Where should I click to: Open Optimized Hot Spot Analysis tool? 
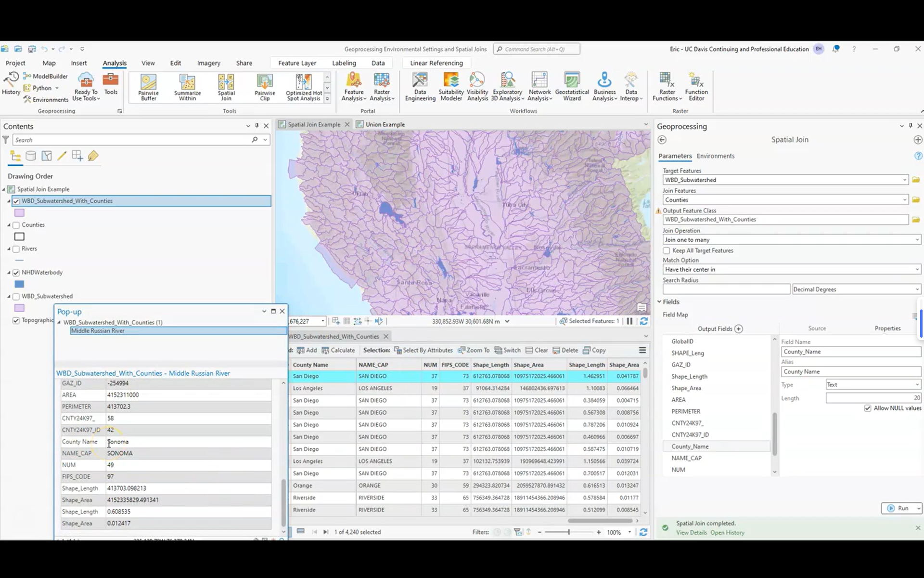(304, 87)
